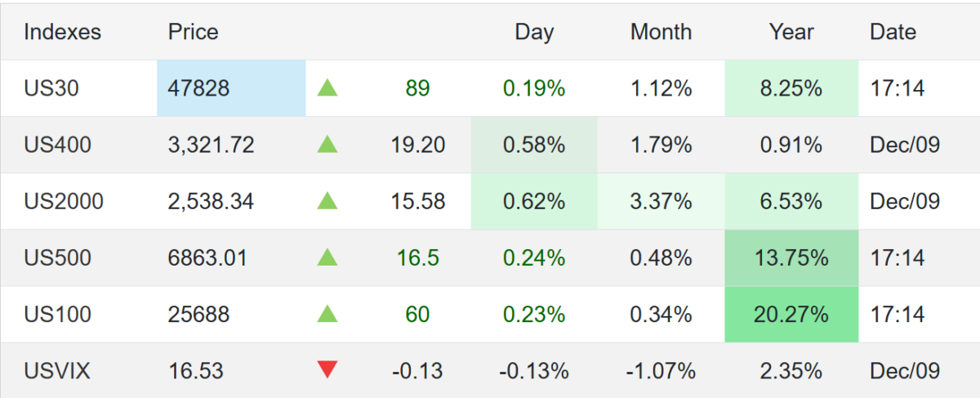Open the US30 index link
The width and height of the screenshot is (980, 398).
click(51, 88)
